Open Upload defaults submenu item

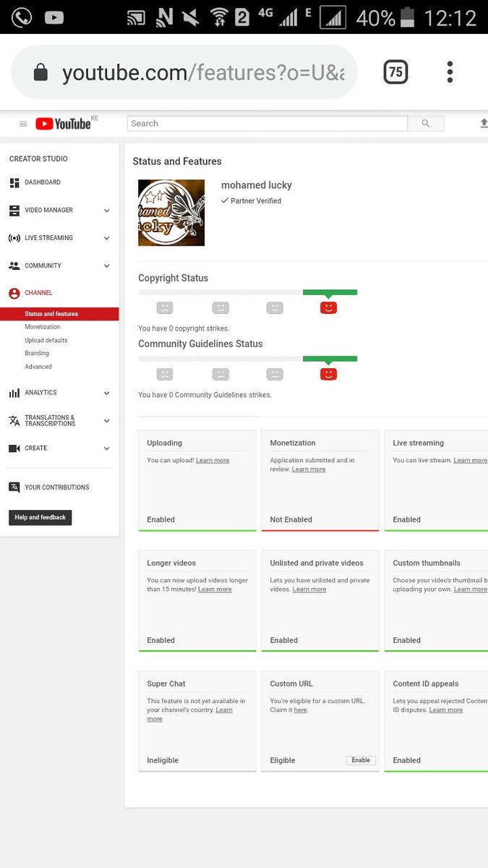pos(46,340)
